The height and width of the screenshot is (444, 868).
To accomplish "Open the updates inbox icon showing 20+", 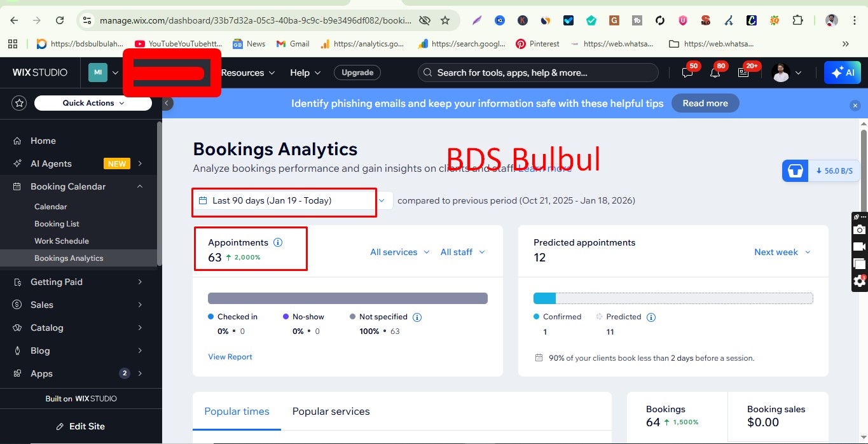I will (744, 73).
